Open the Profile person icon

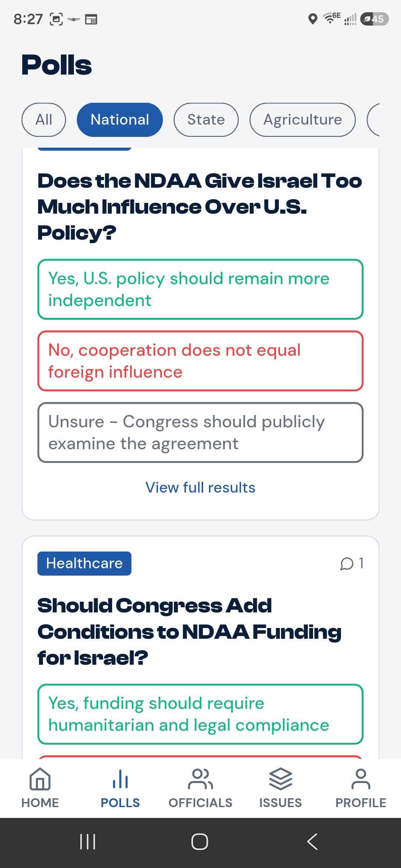click(361, 779)
